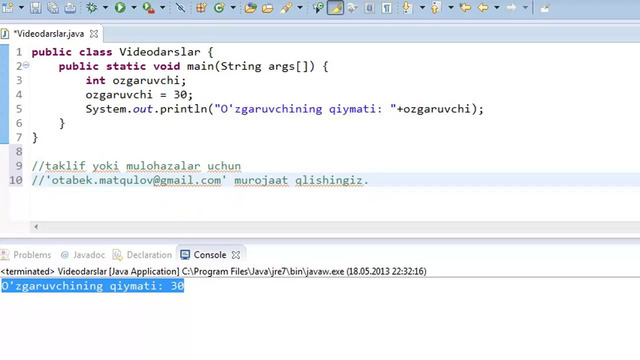Switch to the Javadoc tab
This screenshot has width=640, height=360.
(82, 255)
